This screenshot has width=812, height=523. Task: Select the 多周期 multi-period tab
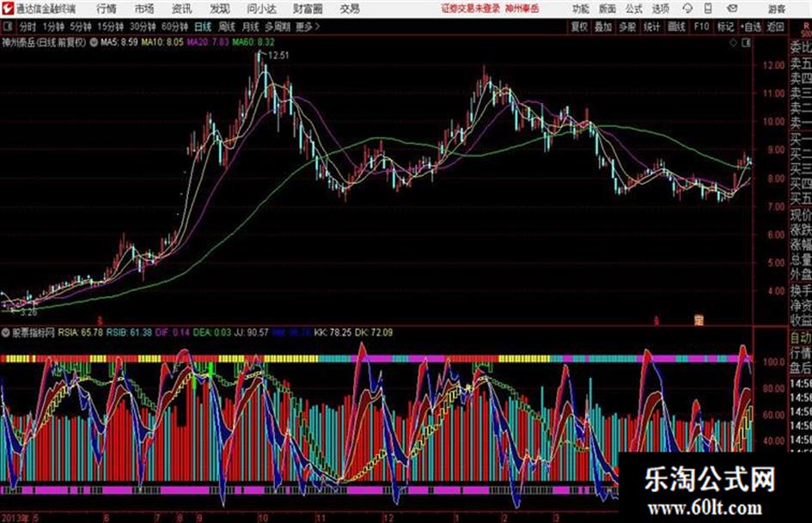[x=277, y=27]
